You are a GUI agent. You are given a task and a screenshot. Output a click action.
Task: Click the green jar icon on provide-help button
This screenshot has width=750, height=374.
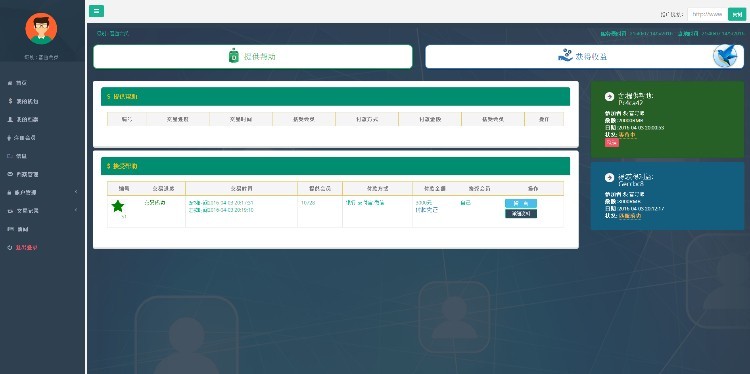233,56
